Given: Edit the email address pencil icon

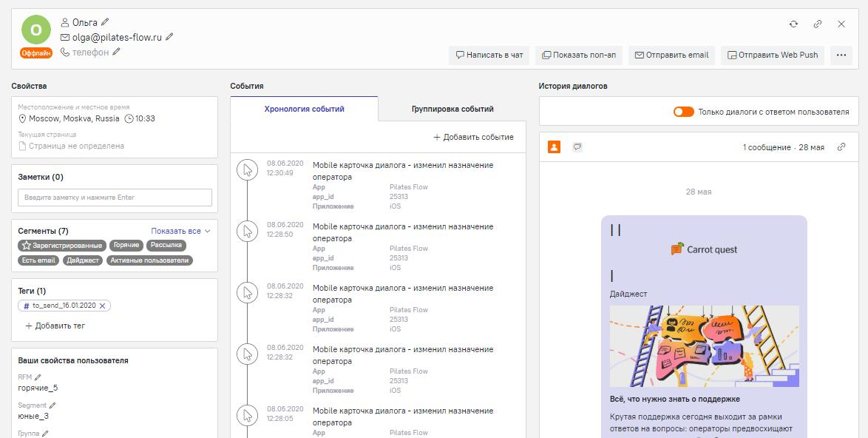Looking at the screenshot, I should [169, 37].
